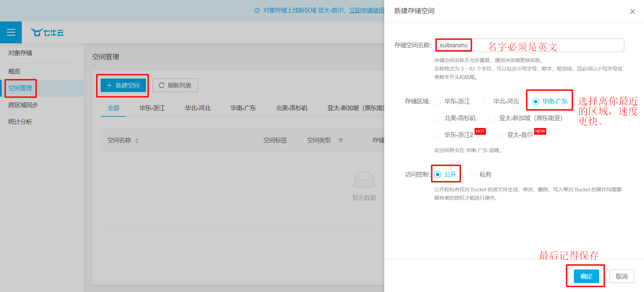Select 北美-洛杉矶 region radio button
644x292 pixels.
point(438,118)
